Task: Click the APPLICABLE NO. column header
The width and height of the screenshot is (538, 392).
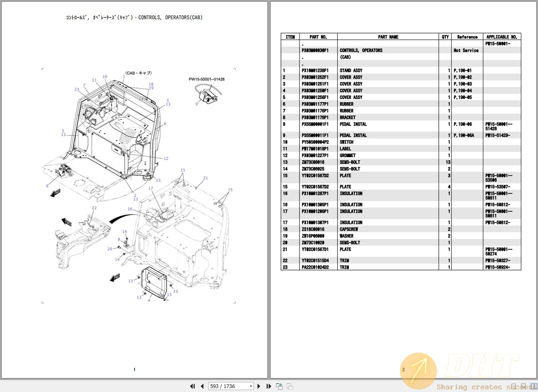Action: pos(502,37)
